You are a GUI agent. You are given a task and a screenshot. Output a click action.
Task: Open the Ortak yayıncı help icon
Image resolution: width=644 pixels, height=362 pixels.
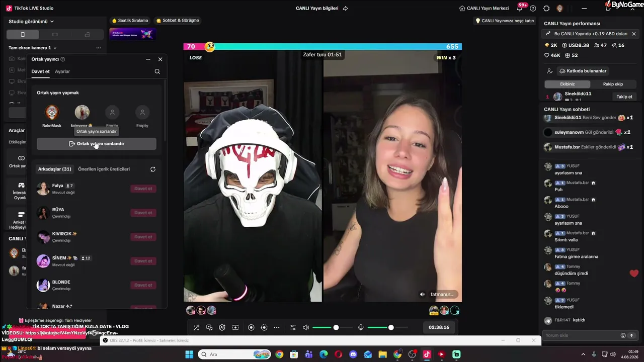pyautogui.click(x=63, y=59)
